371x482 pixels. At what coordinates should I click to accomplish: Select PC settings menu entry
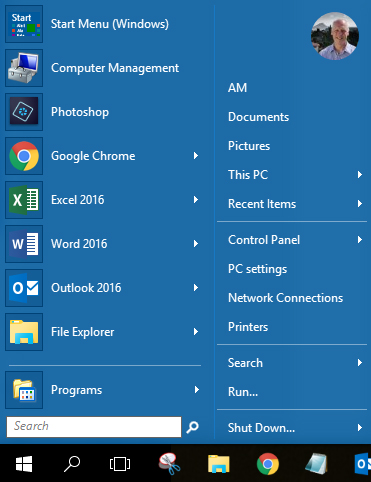[x=257, y=269]
